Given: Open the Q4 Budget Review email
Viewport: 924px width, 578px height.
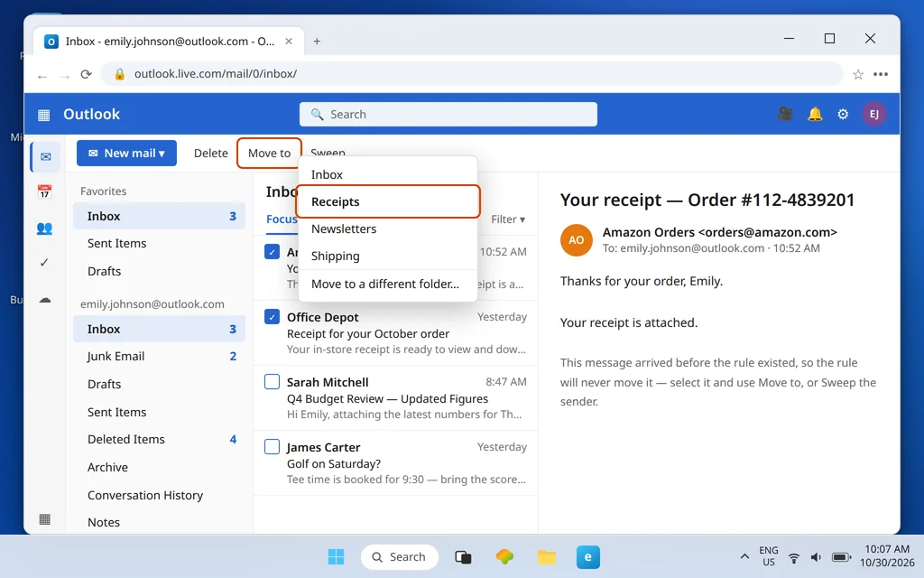Looking at the screenshot, I should [x=395, y=398].
